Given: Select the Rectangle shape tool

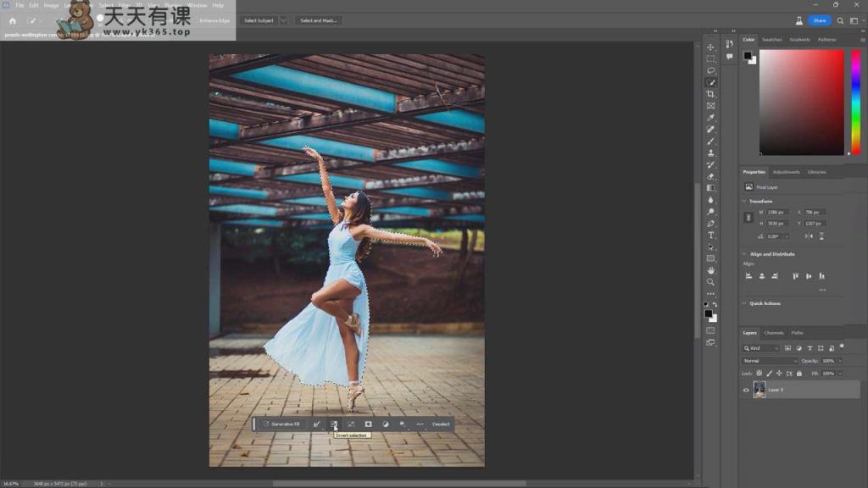Looking at the screenshot, I should click(711, 258).
